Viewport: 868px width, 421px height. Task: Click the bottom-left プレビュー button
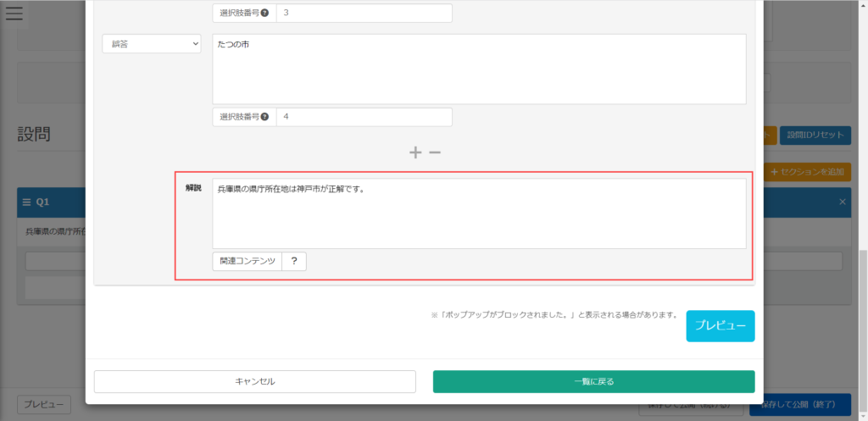point(44,405)
